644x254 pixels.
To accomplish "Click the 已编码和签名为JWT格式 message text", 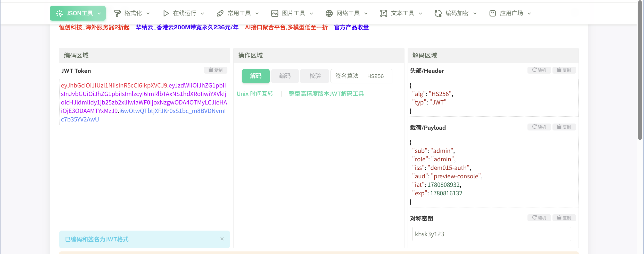I will tap(97, 239).
